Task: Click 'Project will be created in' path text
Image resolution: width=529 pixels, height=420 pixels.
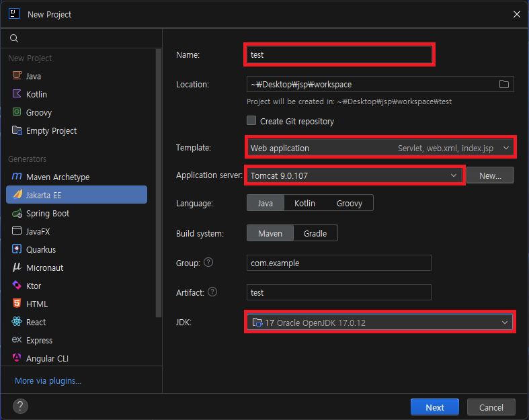Action: (349, 101)
